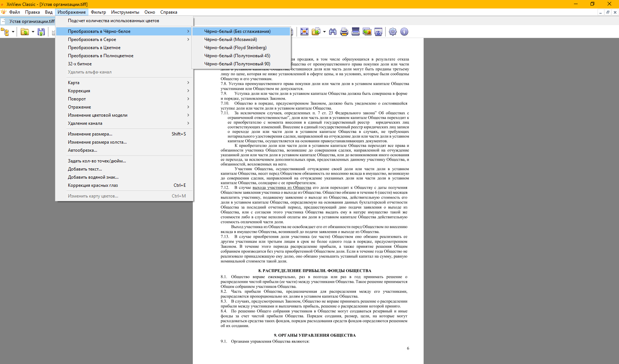619x364 pixels.
Task: Select the 32-х битное option
Action: tap(124, 64)
